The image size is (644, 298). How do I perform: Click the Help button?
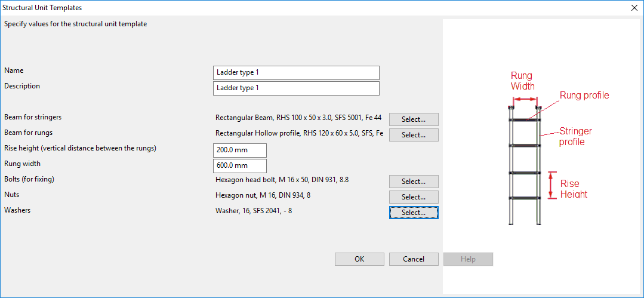click(x=468, y=259)
